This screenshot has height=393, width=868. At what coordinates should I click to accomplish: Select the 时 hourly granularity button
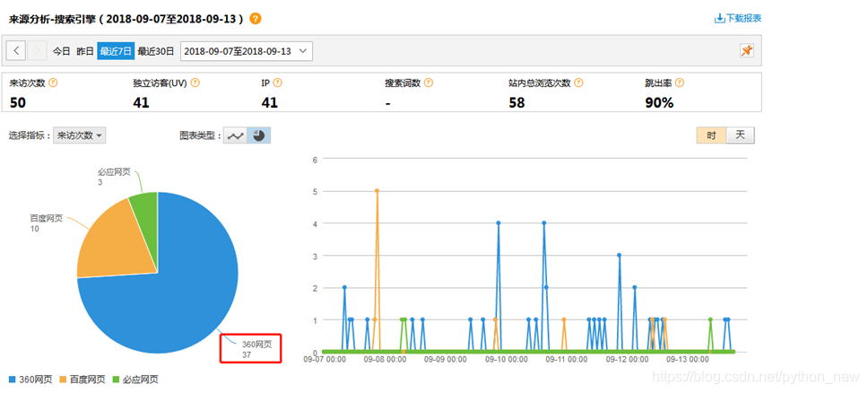pos(711,135)
